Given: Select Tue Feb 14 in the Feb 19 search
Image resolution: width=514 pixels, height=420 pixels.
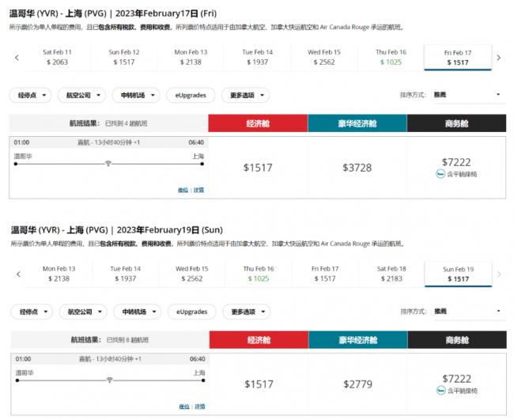Looking at the screenshot, I should (126, 274).
